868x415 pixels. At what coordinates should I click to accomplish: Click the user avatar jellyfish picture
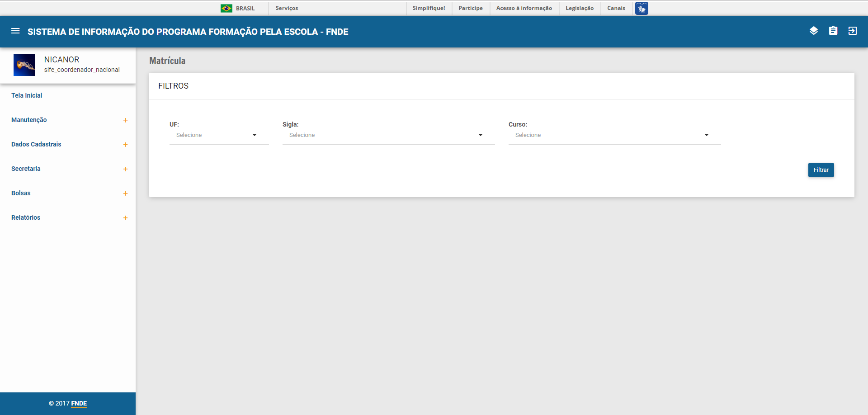point(24,65)
